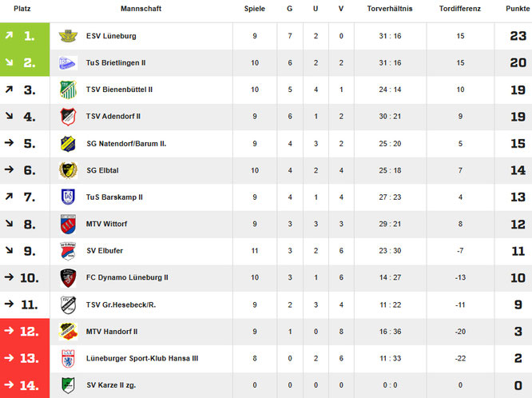Click the Punkte column header

click(517, 8)
